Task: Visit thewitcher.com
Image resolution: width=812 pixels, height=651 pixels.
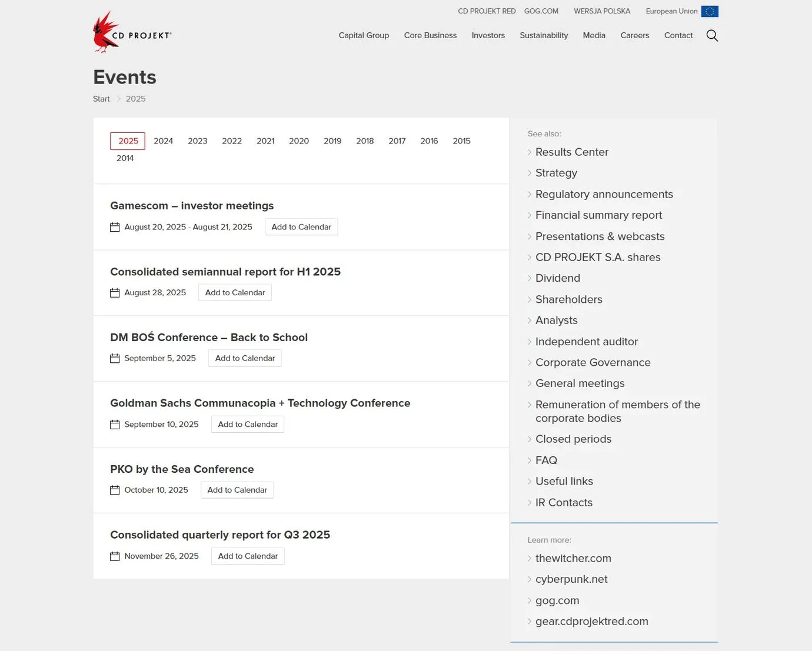Action: pyautogui.click(x=573, y=559)
